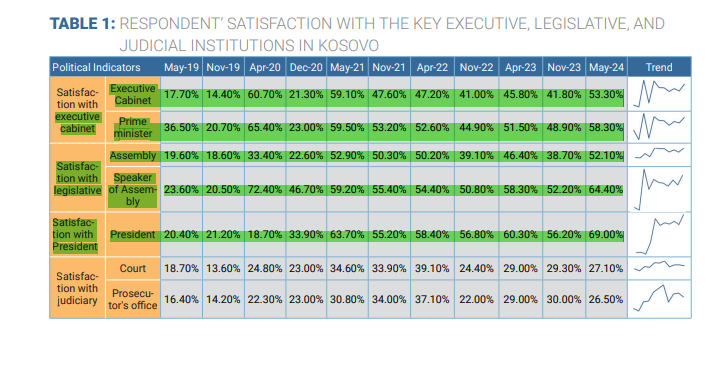Select the President May-24 value 69.00%
This screenshot has width=724, height=378.
tap(606, 234)
